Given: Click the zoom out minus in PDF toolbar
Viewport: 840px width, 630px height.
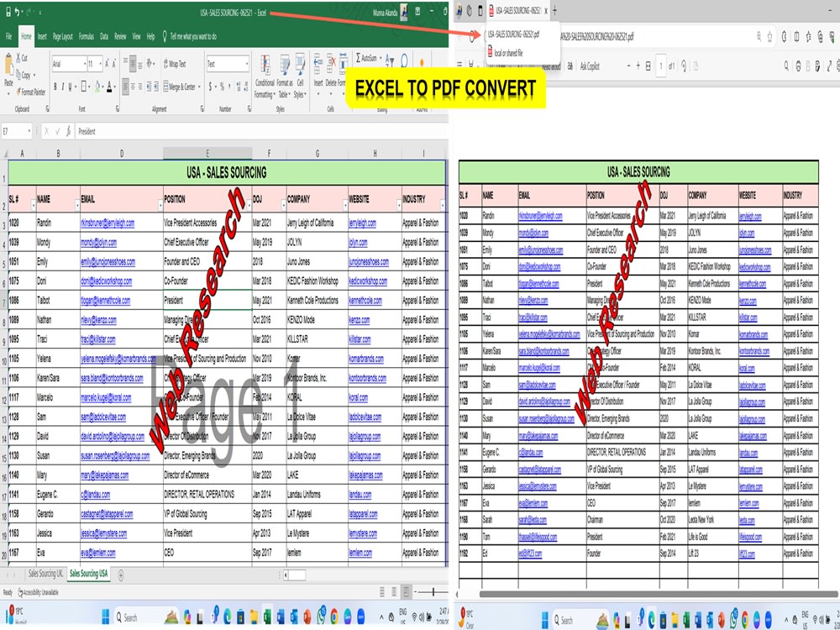Looking at the screenshot, I should (x=629, y=66).
